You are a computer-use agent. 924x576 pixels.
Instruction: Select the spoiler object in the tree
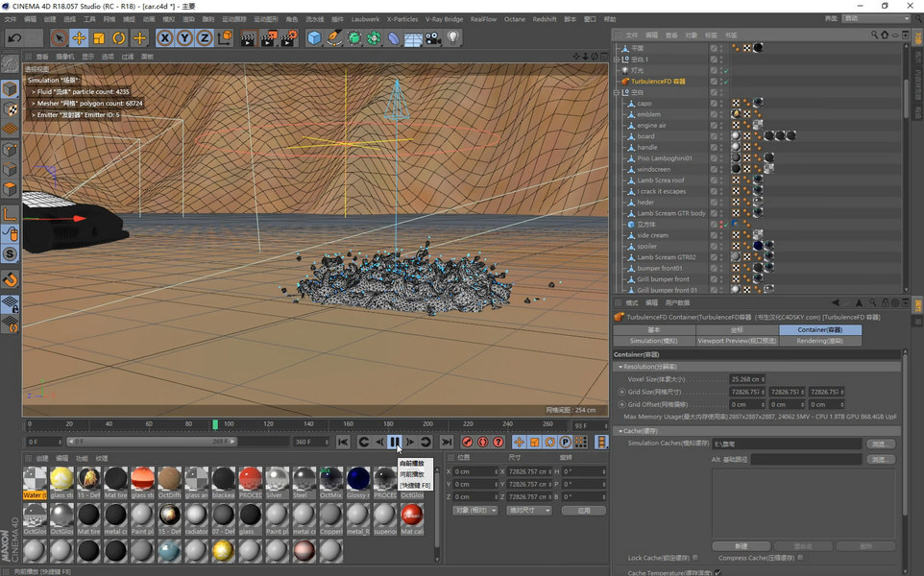(x=646, y=246)
